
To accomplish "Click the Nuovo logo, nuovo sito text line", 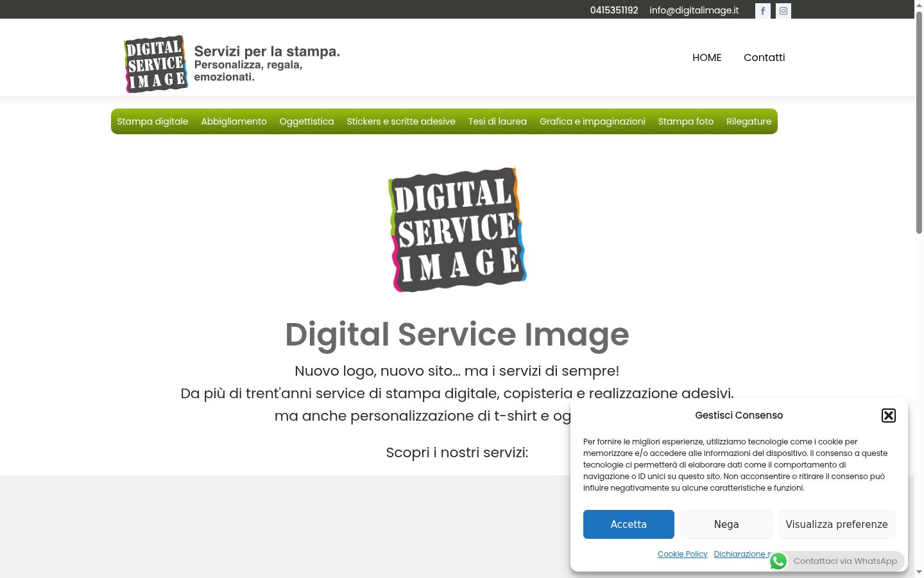I will click(457, 371).
